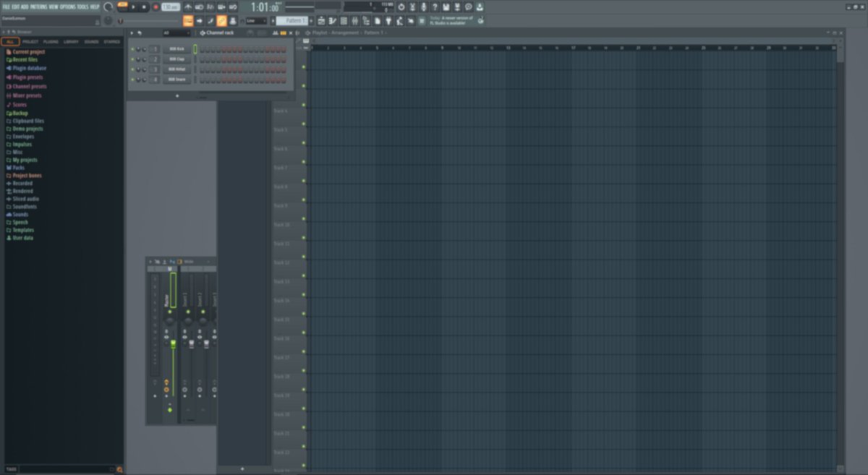Switch to the PROJECT tab in Browser
The width and height of the screenshot is (868, 475).
(x=30, y=42)
